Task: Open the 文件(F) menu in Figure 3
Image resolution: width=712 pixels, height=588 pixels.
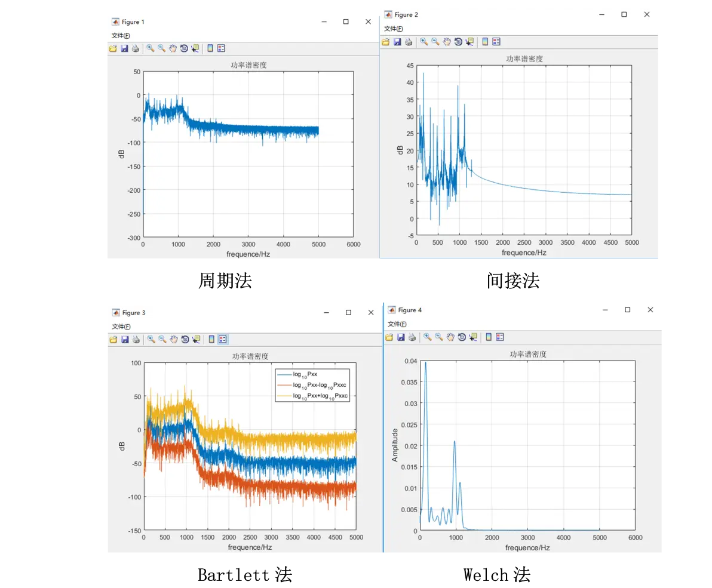Action: (121, 327)
